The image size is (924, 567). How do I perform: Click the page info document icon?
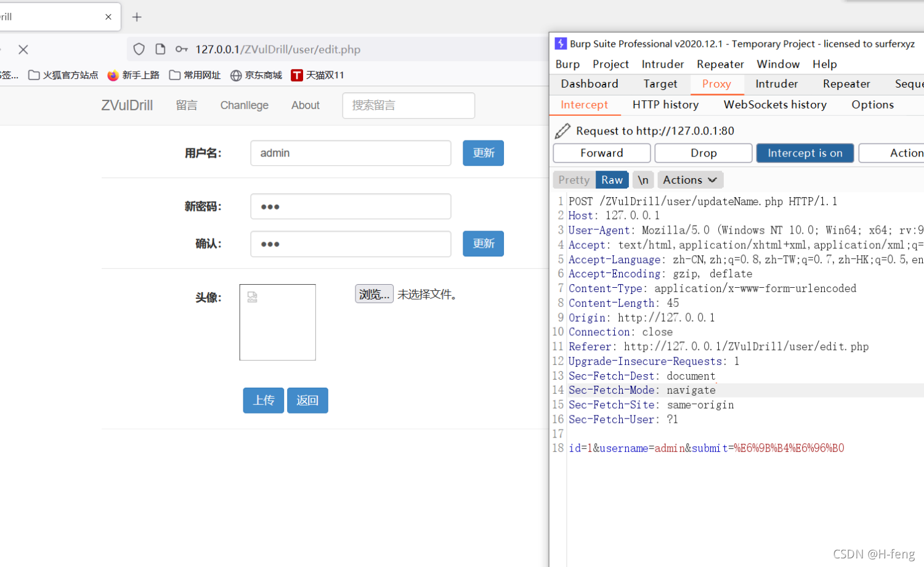160,49
